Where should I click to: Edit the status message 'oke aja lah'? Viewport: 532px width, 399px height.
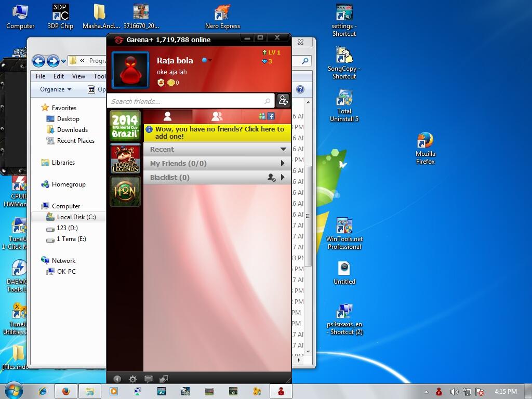pyautogui.click(x=171, y=72)
